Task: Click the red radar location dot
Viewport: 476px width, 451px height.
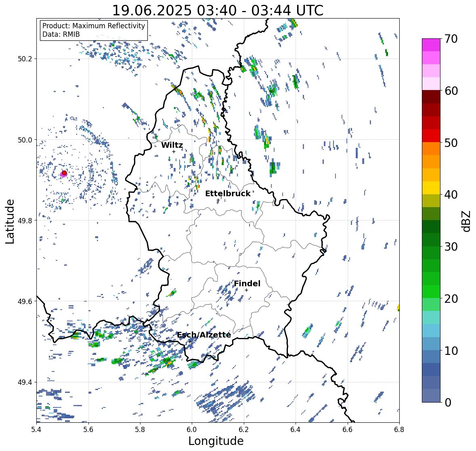Action: pos(64,173)
